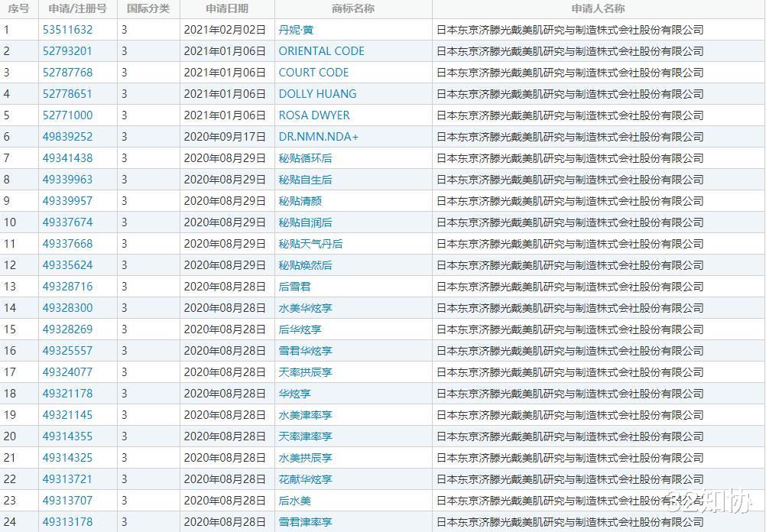Open the 花献华炫享 trademark
766x532 pixels.
(x=305, y=479)
